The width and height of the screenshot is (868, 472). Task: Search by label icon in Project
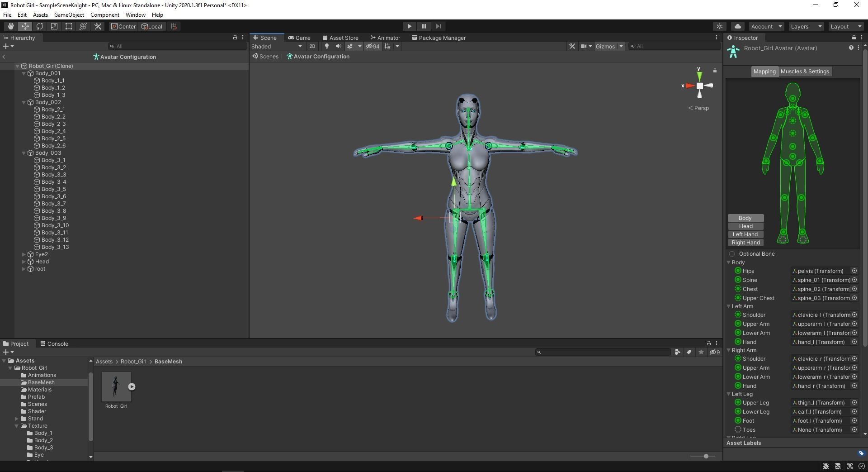689,352
